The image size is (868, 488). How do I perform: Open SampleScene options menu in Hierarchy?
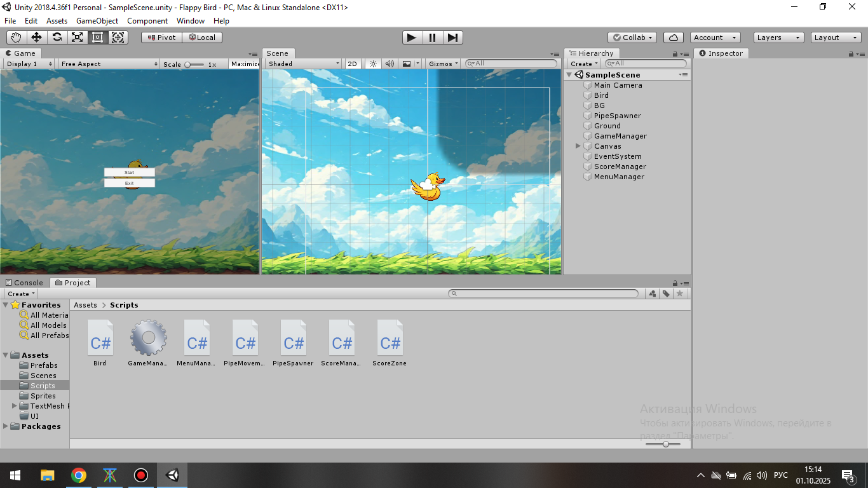point(683,75)
